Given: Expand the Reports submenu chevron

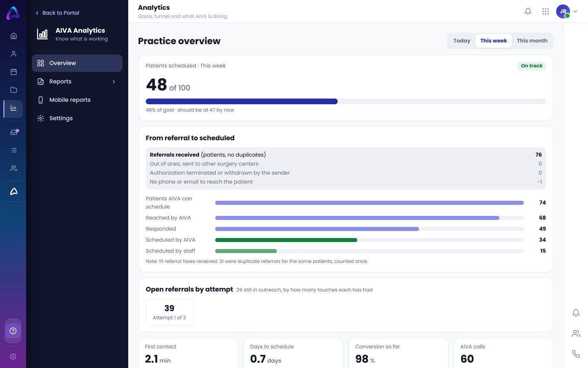Looking at the screenshot, I should point(114,82).
